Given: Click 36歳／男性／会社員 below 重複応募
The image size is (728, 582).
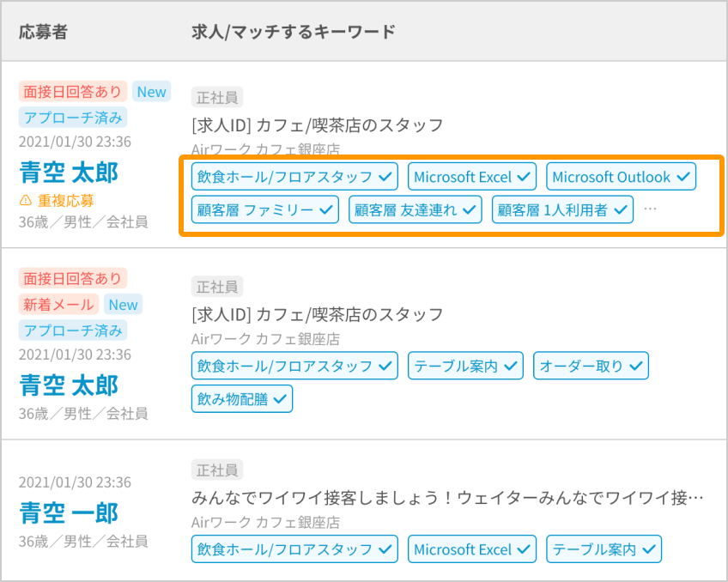Looking at the screenshot, I should coord(83,221).
